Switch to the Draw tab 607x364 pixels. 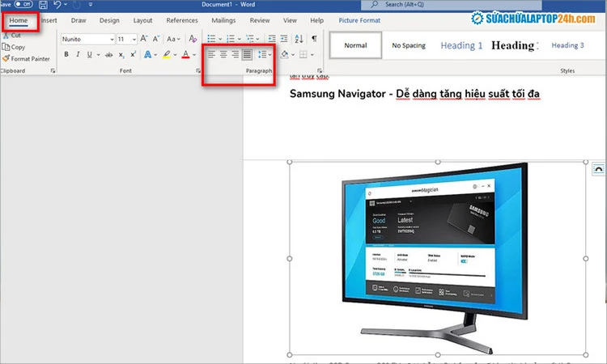point(79,20)
